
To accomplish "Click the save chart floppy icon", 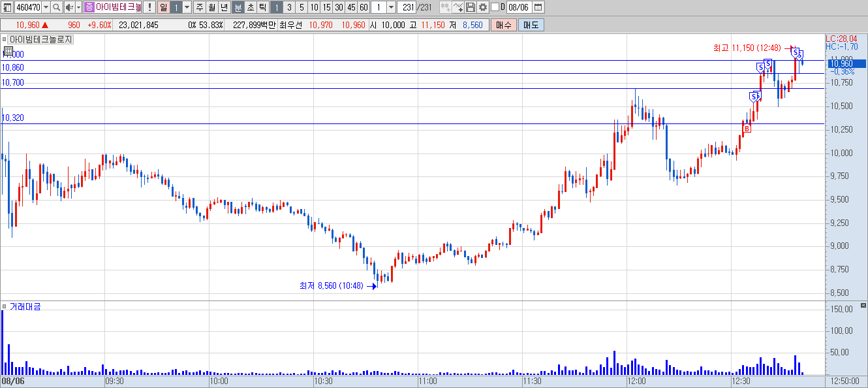I will pos(471,8).
